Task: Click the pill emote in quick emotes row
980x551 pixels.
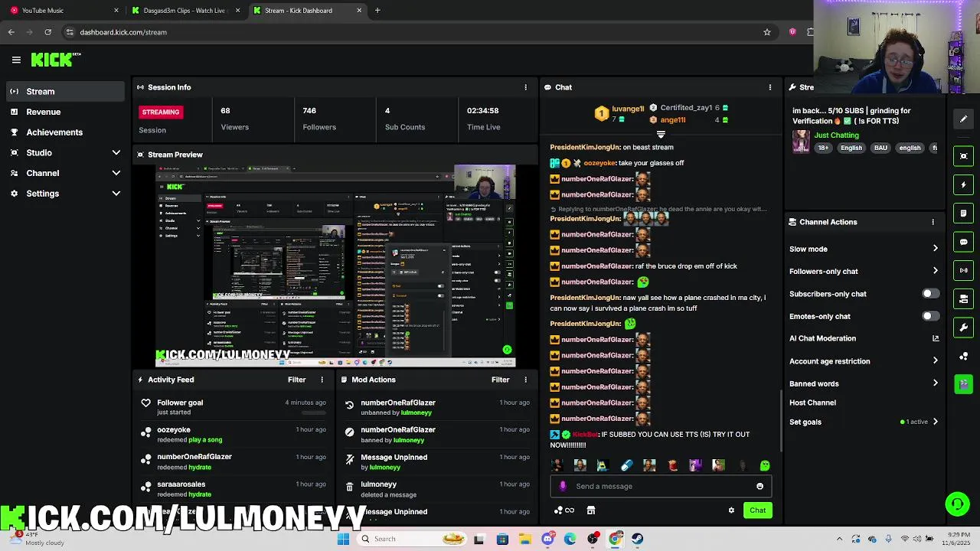Action: 626,465
